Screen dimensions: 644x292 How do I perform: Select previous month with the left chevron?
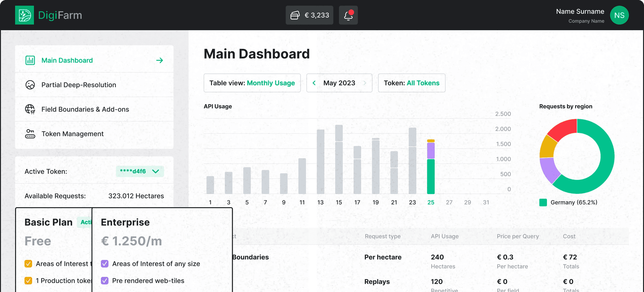tap(314, 83)
